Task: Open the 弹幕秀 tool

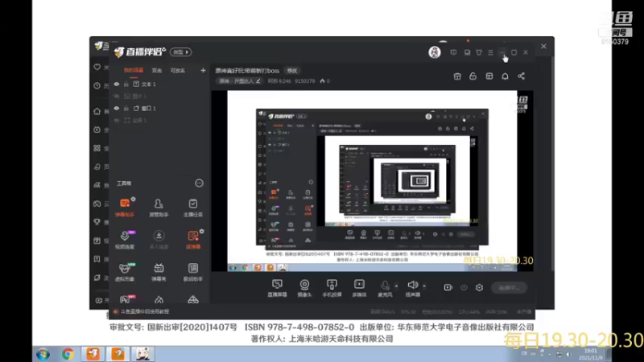Action: click(159, 272)
